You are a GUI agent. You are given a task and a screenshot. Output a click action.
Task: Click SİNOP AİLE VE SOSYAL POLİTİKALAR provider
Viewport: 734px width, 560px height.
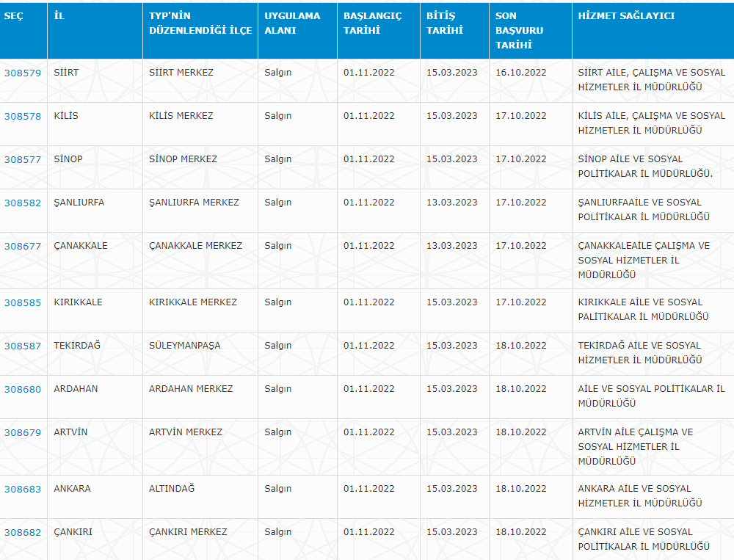[x=645, y=167]
